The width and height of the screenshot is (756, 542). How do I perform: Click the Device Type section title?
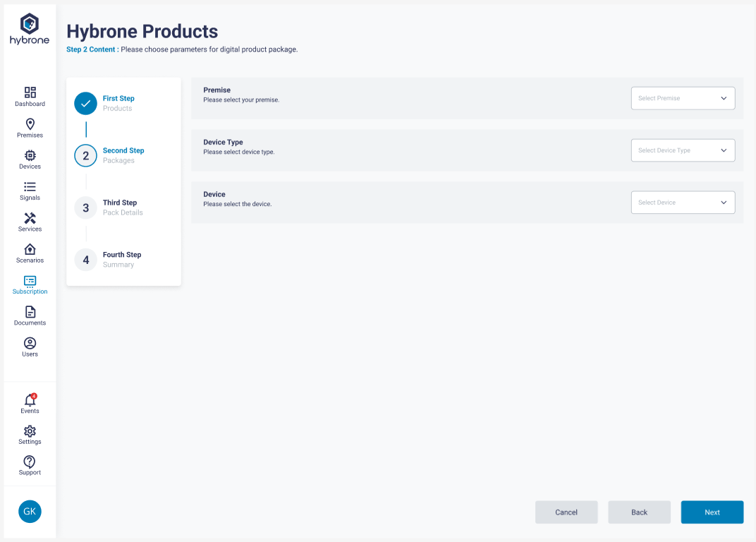tap(224, 142)
